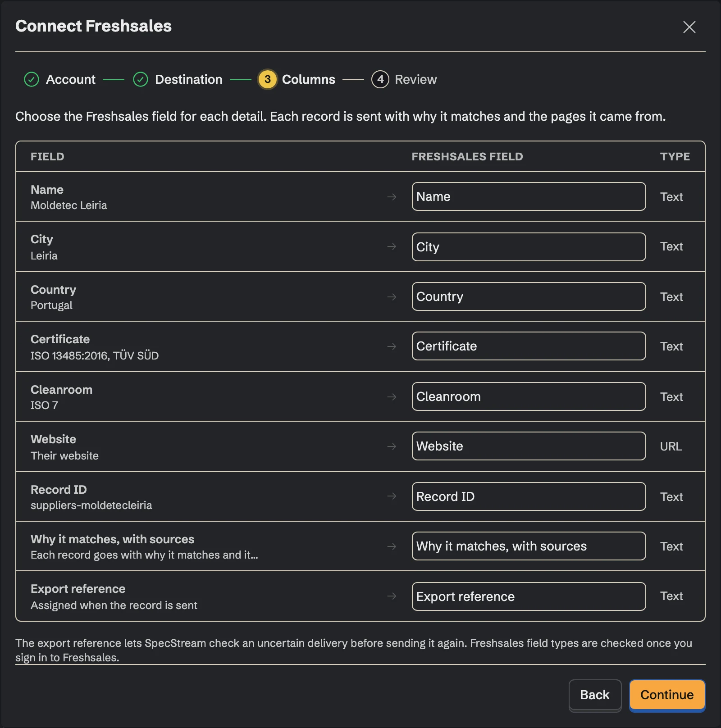The image size is (721, 728).
Task: Click the Export reference field label
Action: click(78, 589)
